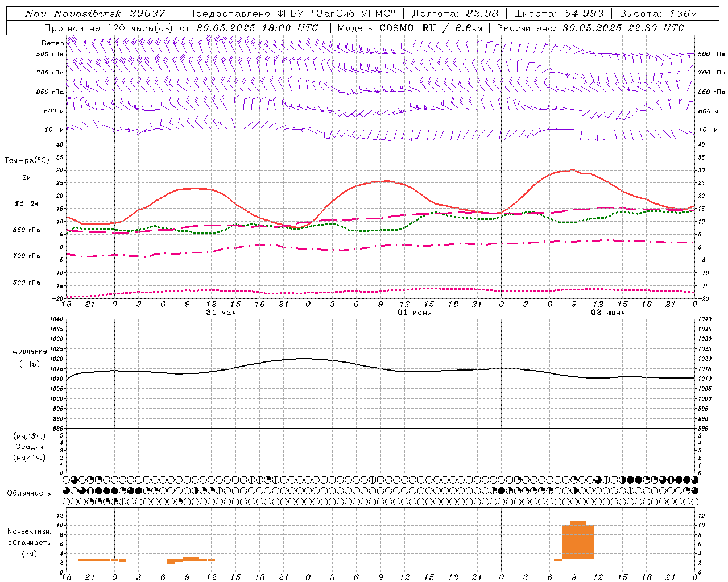Click the Ветер panel label

(x=52, y=43)
